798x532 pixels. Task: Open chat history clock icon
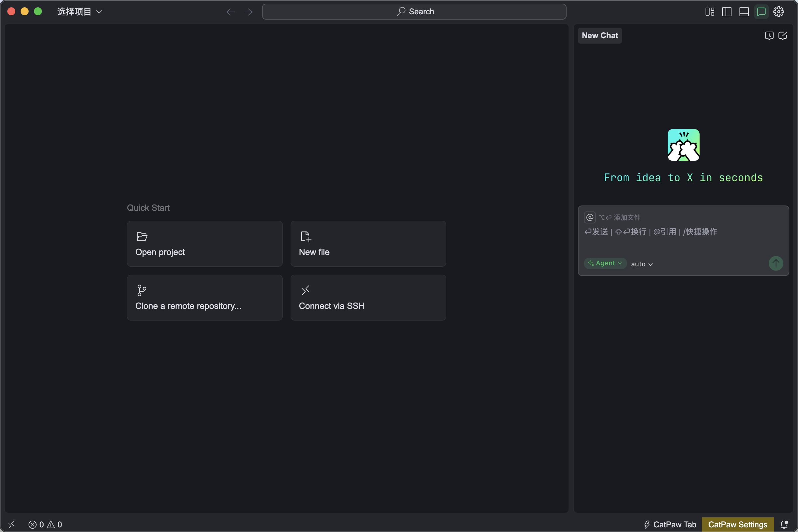[x=769, y=36]
